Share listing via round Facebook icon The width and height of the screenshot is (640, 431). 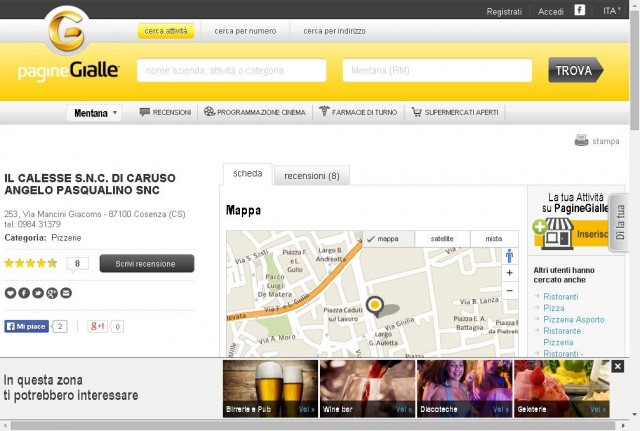[24, 293]
